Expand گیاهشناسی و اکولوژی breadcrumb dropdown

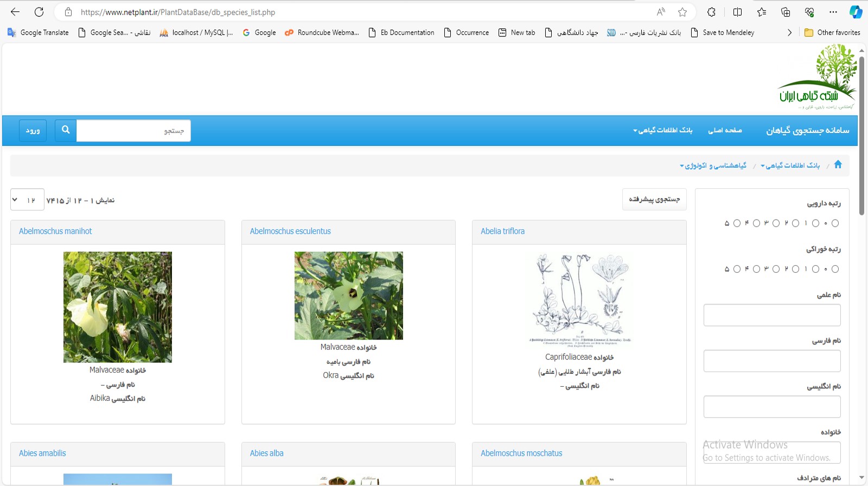(713, 165)
